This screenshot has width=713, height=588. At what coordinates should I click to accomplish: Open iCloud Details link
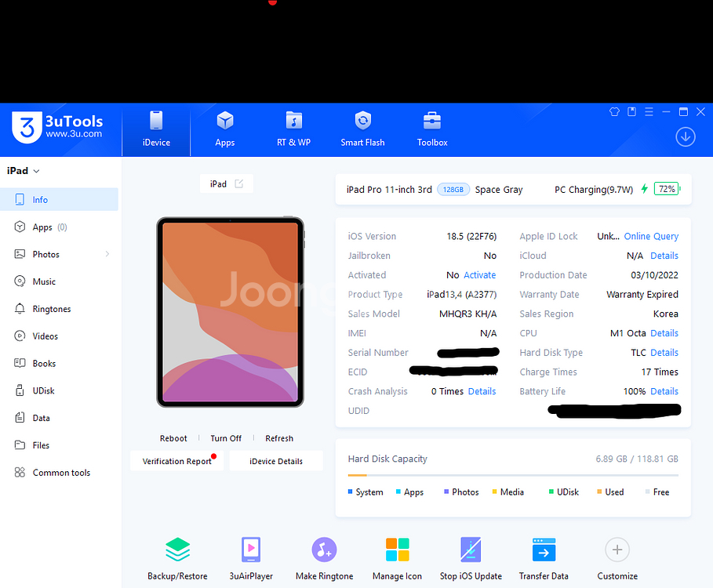click(664, 256)
